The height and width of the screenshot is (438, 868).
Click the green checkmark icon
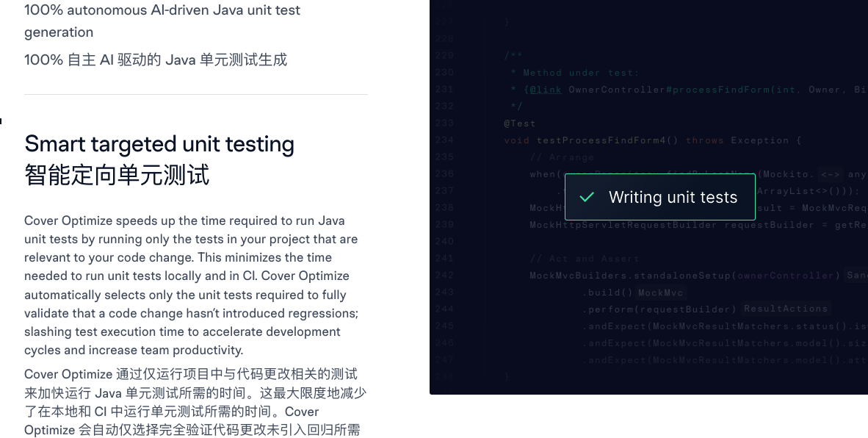tap(587, 197)
